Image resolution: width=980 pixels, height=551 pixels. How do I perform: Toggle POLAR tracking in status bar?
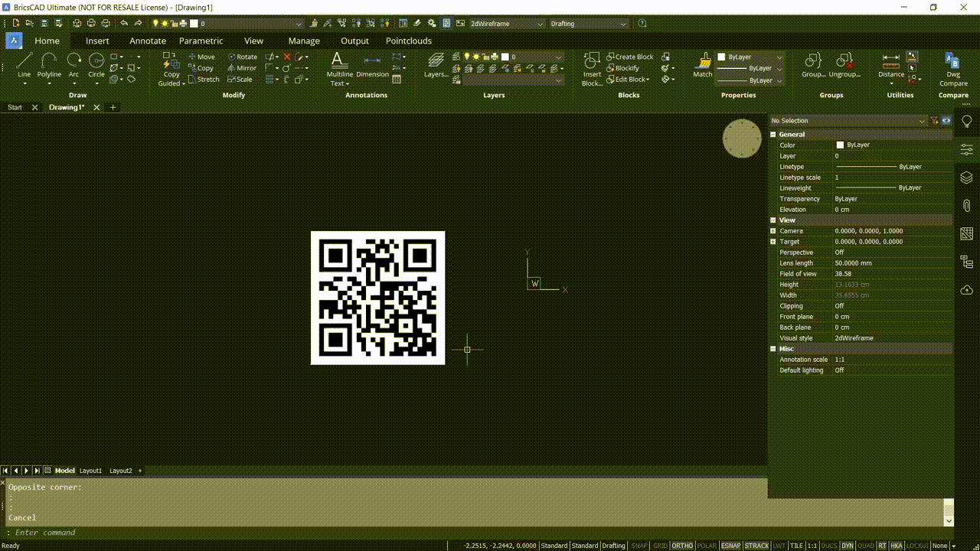point(707,546)
